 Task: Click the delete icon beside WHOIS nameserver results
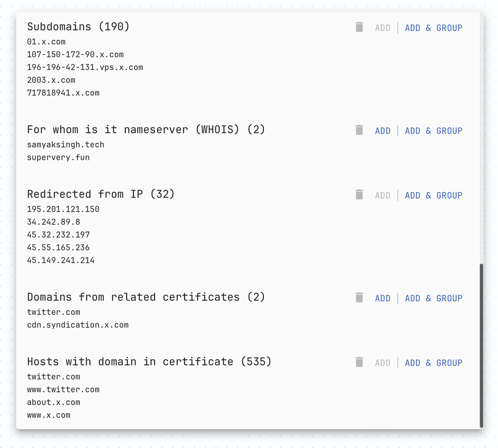point(359,130)
